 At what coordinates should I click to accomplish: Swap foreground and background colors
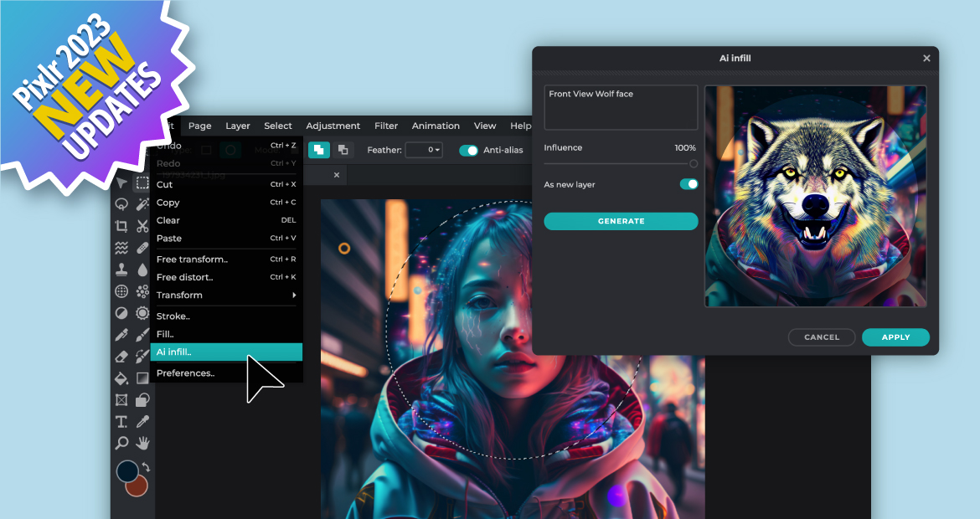(x=145, y=466)
